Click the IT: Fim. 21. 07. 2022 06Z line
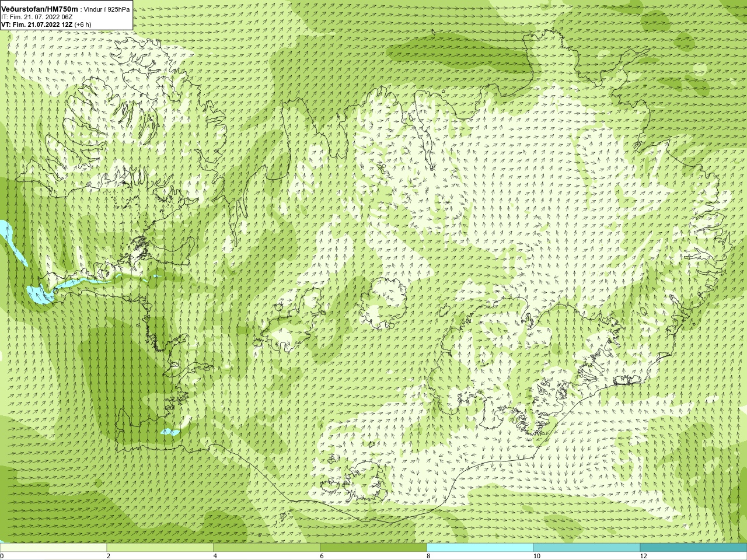The width and height of the screenshot is (747, 560). pyautogui.click(x=37, y=17)
